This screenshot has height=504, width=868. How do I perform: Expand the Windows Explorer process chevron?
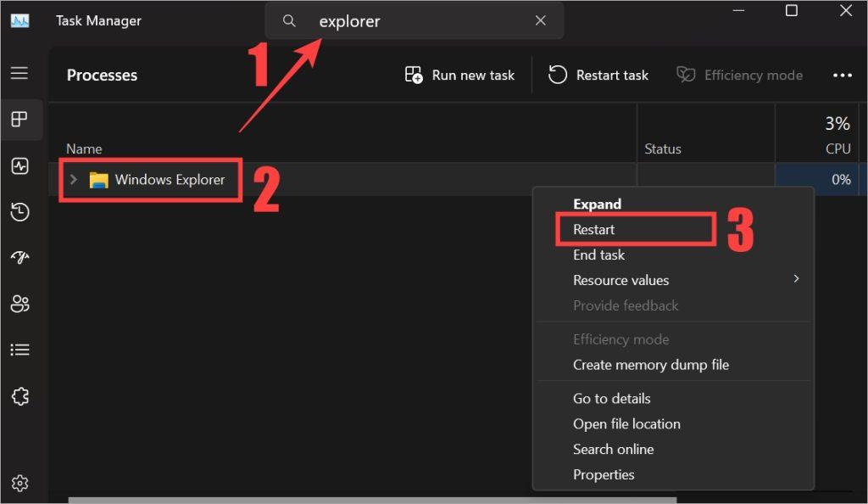[73, 179]
